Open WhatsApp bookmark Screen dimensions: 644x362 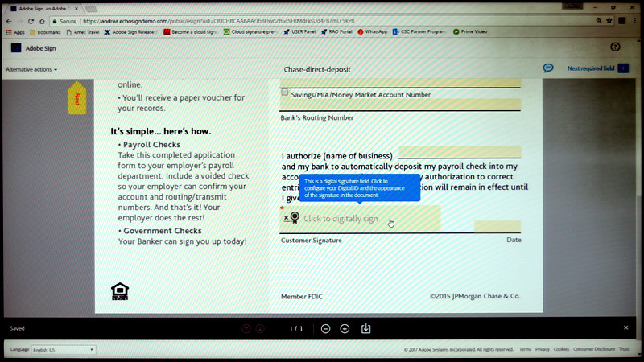[372, 31]
